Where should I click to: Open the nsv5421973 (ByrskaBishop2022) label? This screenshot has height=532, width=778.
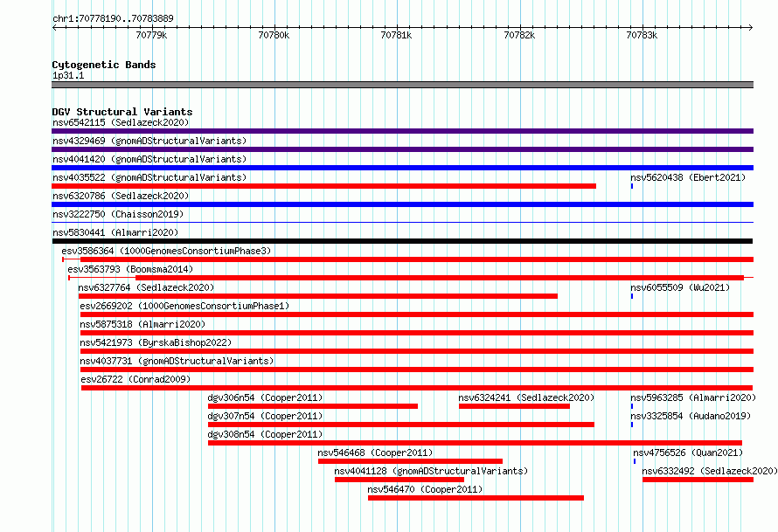(x=156, y=342)
